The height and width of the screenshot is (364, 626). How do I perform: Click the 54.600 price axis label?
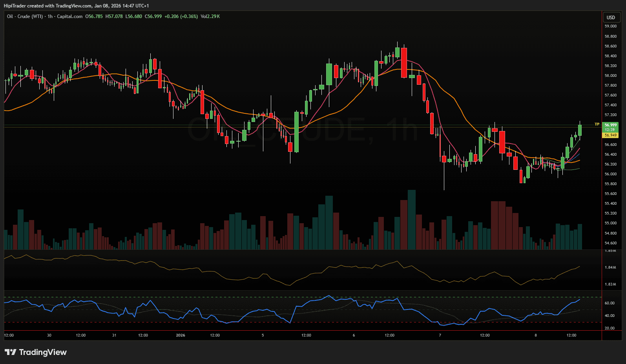coord(610,243)
